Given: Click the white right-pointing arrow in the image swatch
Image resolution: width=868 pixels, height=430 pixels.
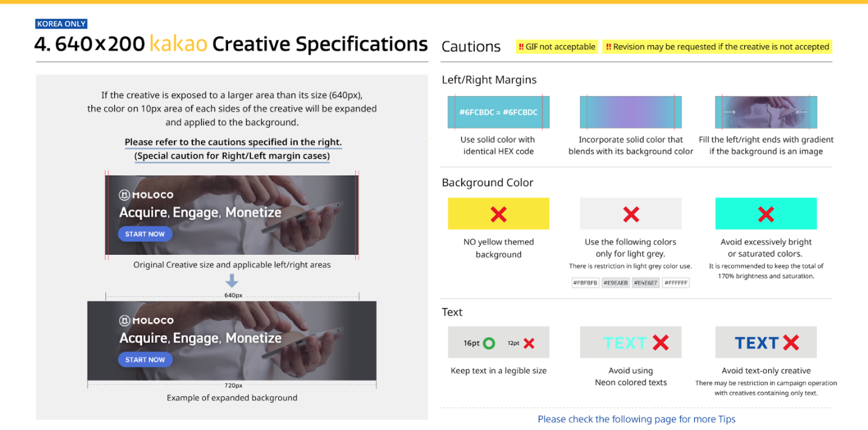Looking at the screenshot, I should click(x=730, y=112).
